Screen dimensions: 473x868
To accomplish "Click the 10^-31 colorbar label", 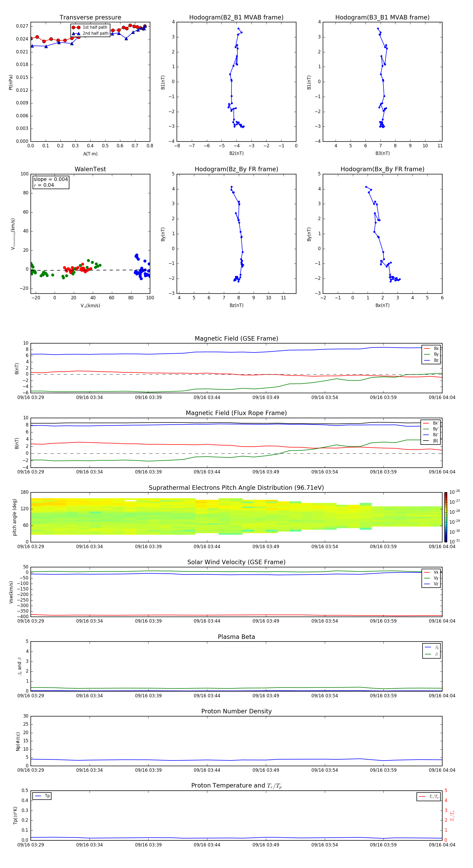I will (x=455, y=542).
